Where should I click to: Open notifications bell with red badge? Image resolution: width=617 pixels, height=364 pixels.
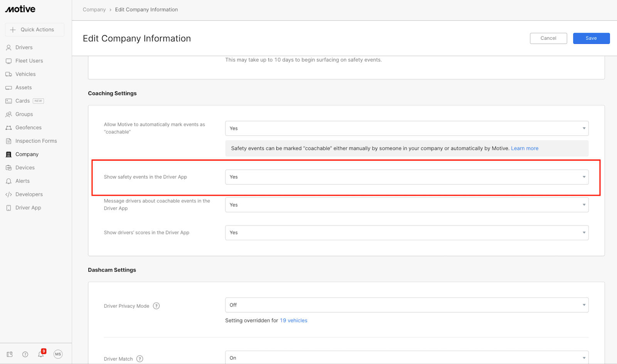point(41,354)
